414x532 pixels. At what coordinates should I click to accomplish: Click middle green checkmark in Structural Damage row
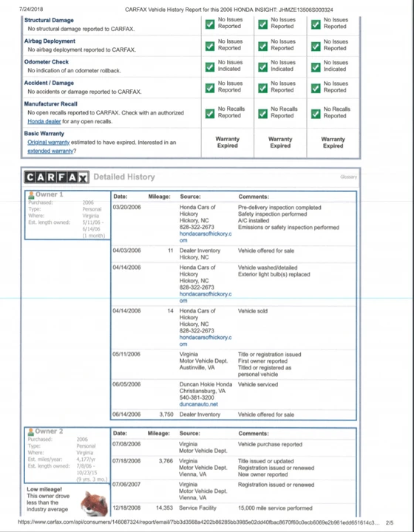point(263,24)
